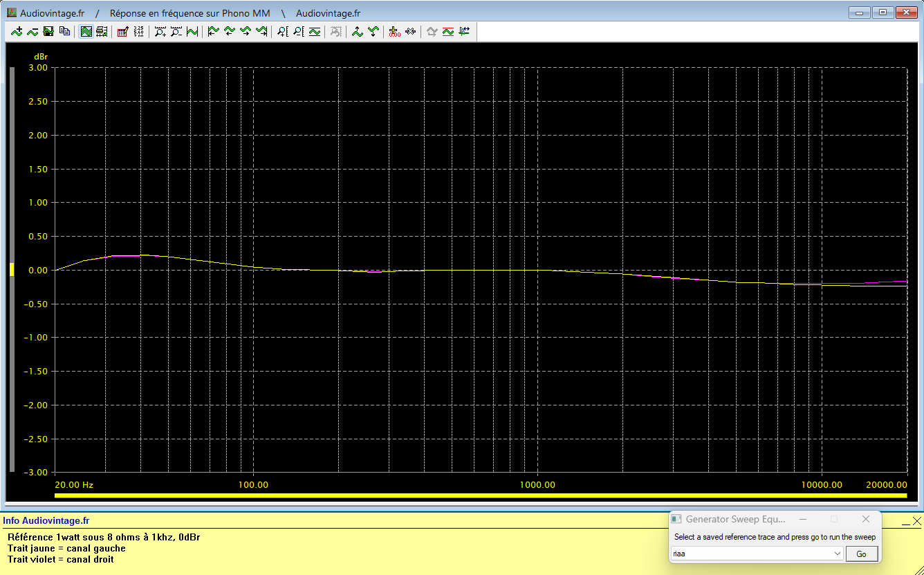Click the 'Trait jaune = canal gauche' line
The width and height of the screenshot is (924, 575).
(66, 548)
